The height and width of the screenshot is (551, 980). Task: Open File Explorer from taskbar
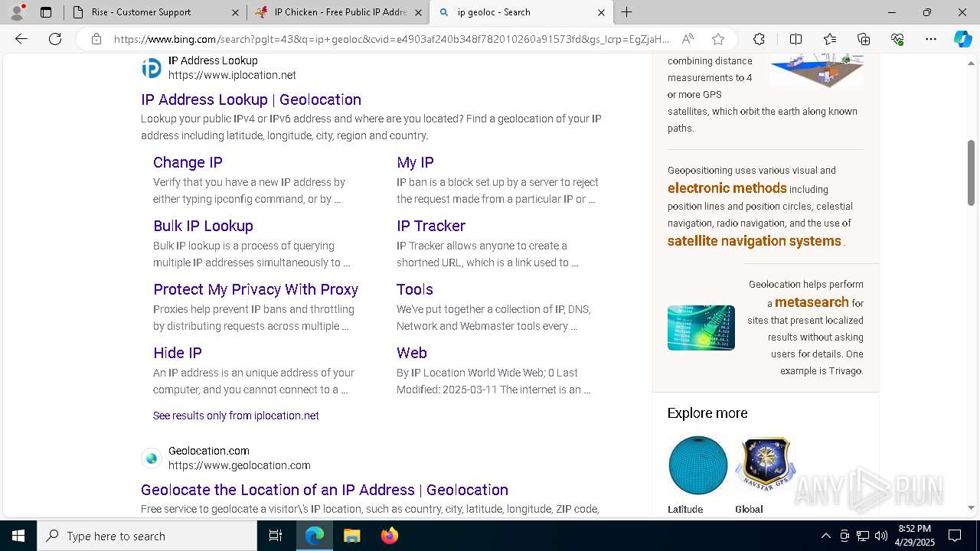pos(351,536)
